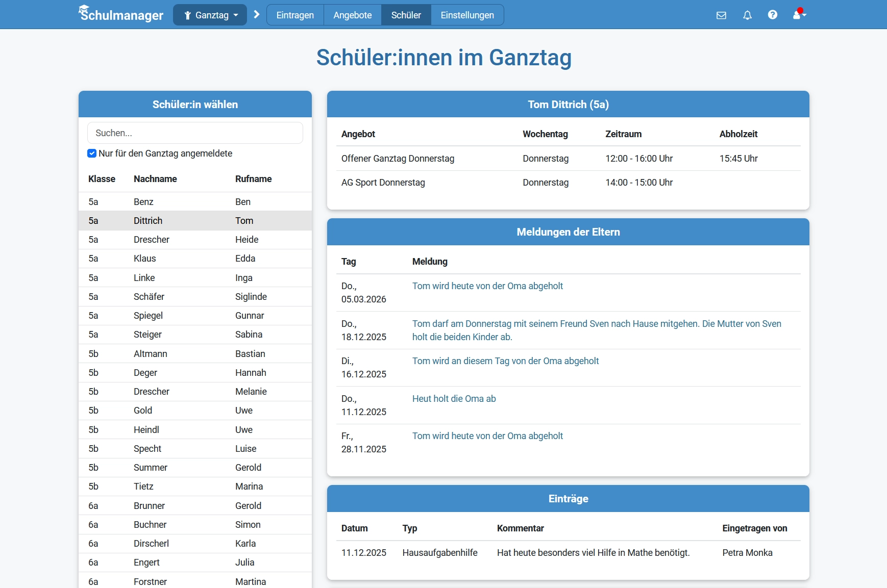The image size is (887, 588).
Task: Select student Tietz Marina
Action: (195, 487)
